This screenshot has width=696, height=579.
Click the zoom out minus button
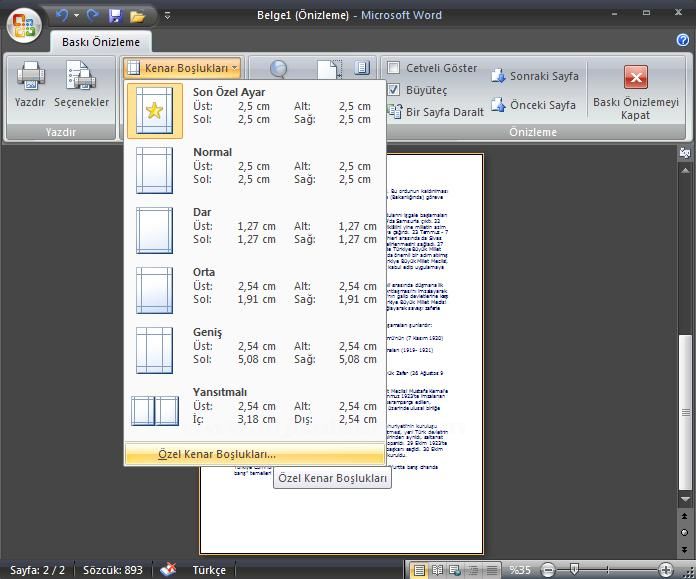point(548,570)
